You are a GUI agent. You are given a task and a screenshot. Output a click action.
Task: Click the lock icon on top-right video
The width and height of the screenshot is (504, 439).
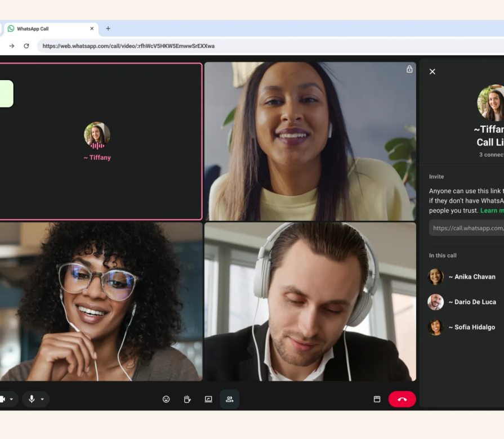[x=409, y=69]
